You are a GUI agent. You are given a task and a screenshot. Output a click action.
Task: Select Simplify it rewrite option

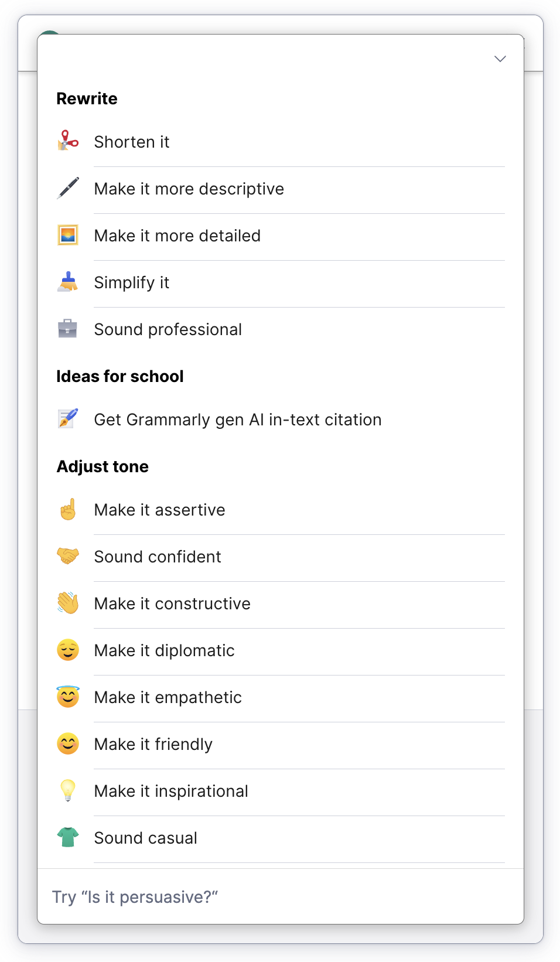[x=131, y=282]
